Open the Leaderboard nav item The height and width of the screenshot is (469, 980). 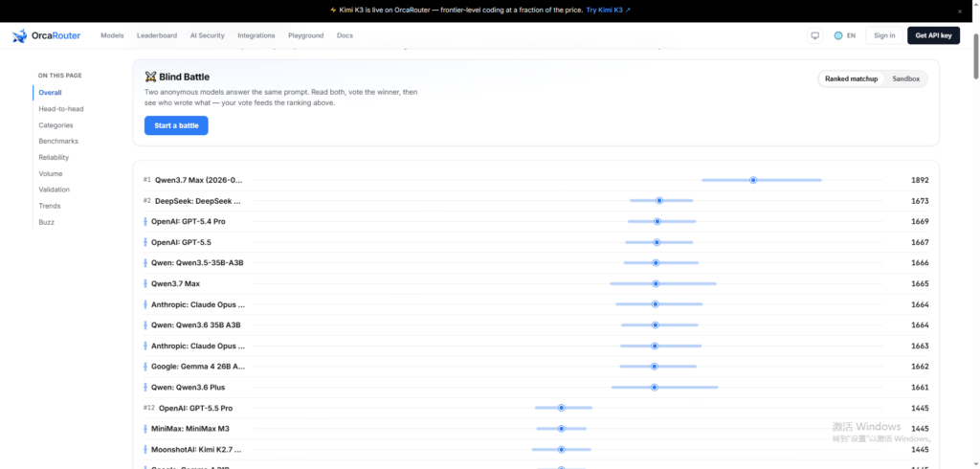click(157, 35)
